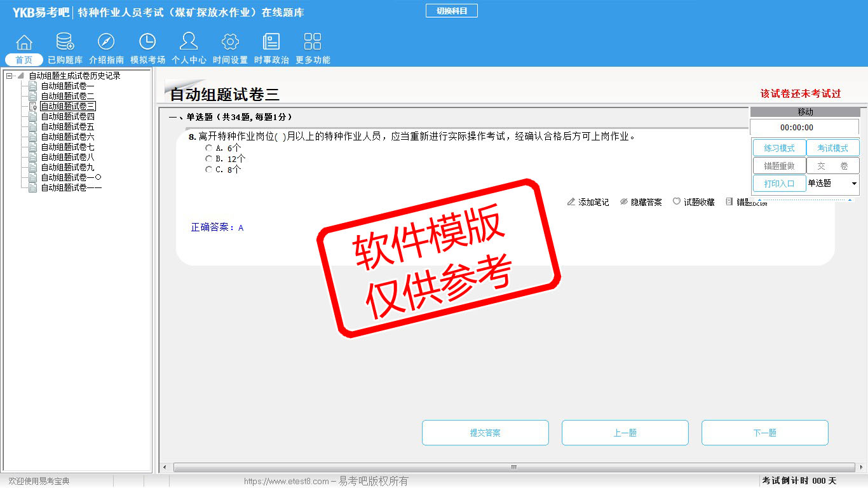Select answer option C. 8个
The width and height of the screenshot is (868, 488).
coord(209,170)
